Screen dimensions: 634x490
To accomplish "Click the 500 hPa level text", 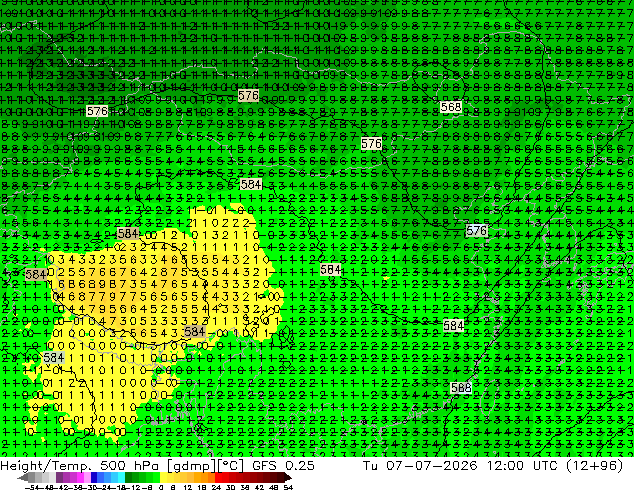I will (131, 466).
